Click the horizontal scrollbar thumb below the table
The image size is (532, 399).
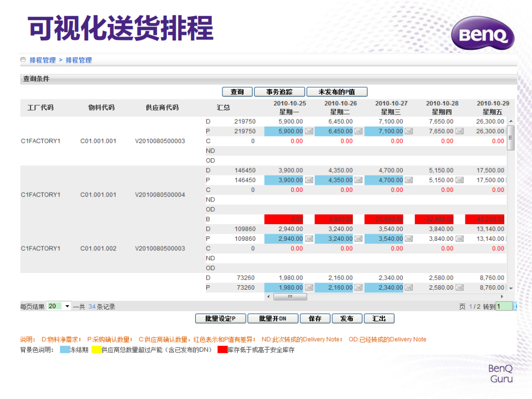pyautogui.click(x=290, y=297)
